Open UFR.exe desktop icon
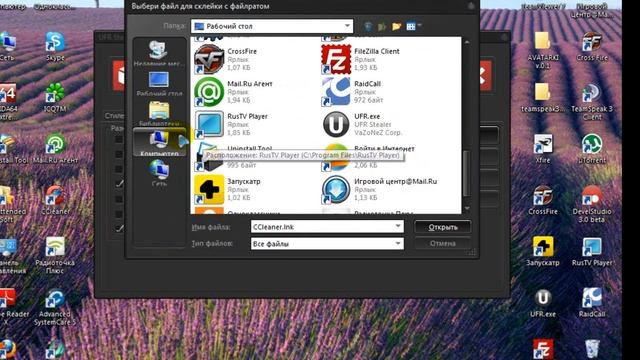Image resolution: width=640 pixels, height=360 pixels. pos(542,302)
